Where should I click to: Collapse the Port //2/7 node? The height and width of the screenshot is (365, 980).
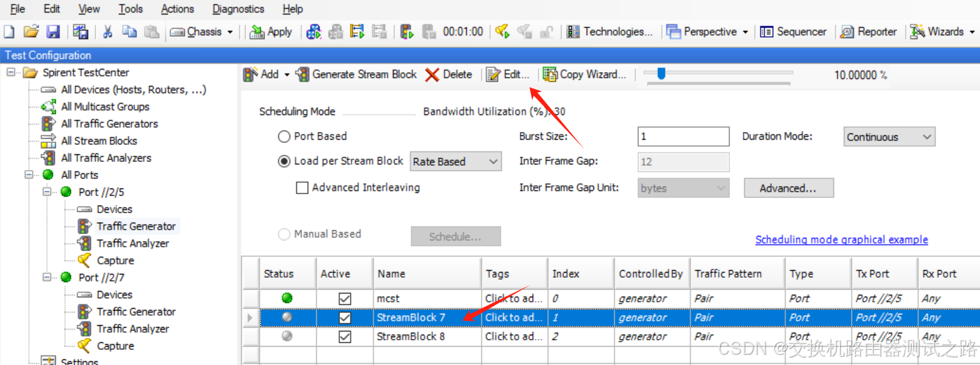click(x=47, y=278)
